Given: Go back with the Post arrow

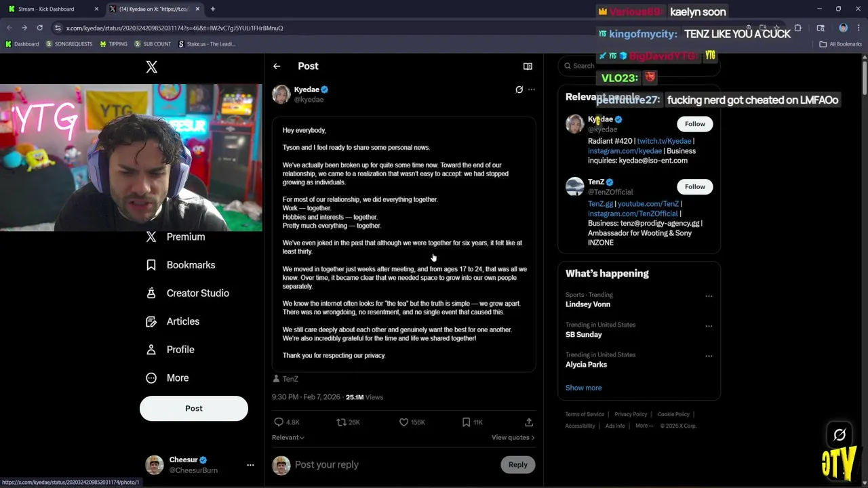Looking at the screenshot, I should (277, 66).
